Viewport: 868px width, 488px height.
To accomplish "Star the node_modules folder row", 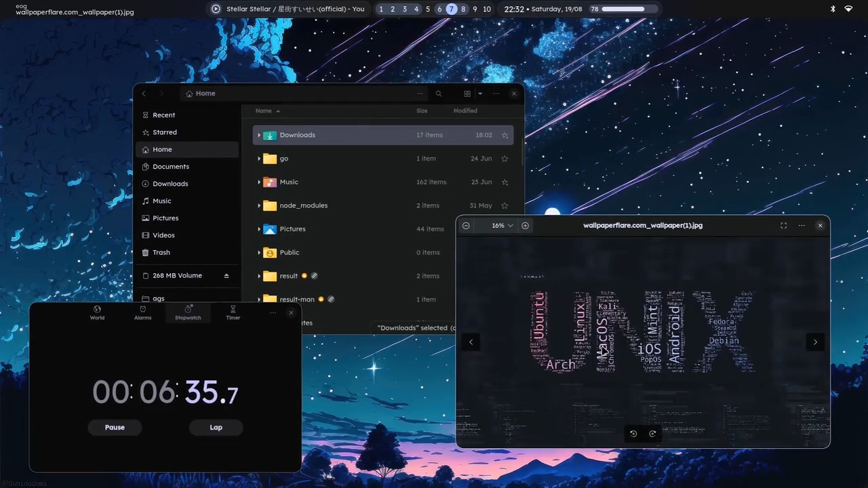I will click(505, 205).
